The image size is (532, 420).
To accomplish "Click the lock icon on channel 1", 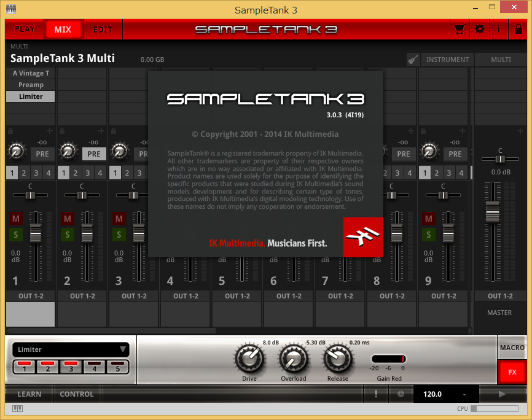I will click(10, 131).
